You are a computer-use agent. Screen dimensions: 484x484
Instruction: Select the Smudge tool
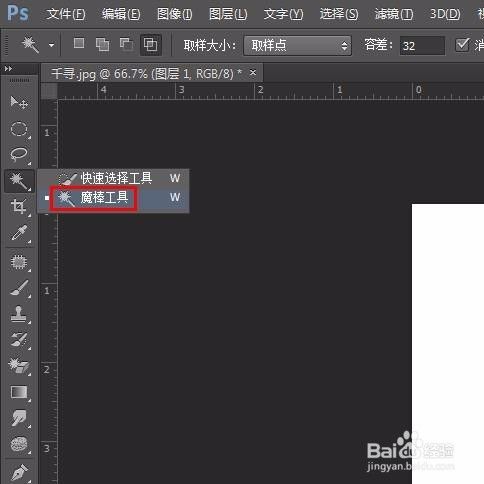click(19, 418)
